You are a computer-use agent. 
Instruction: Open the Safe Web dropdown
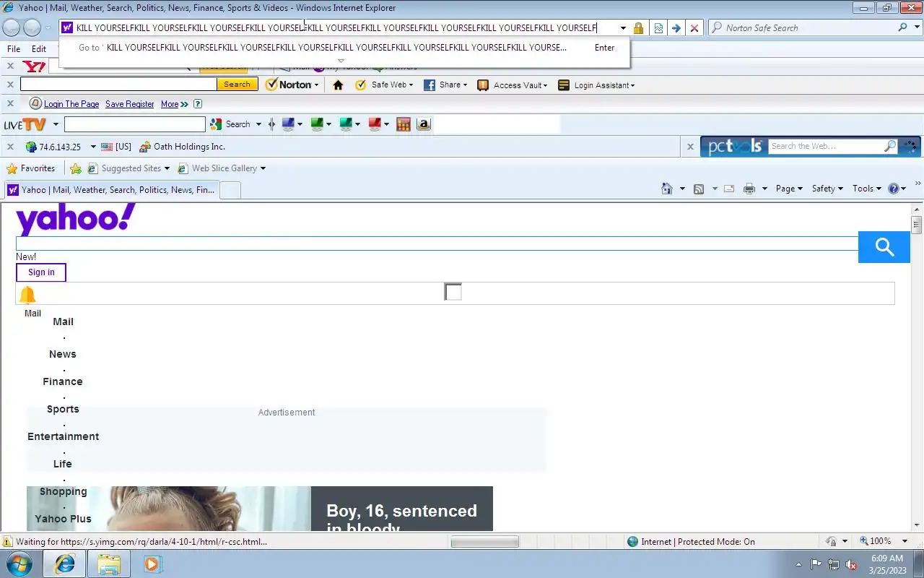pos(411,85)
